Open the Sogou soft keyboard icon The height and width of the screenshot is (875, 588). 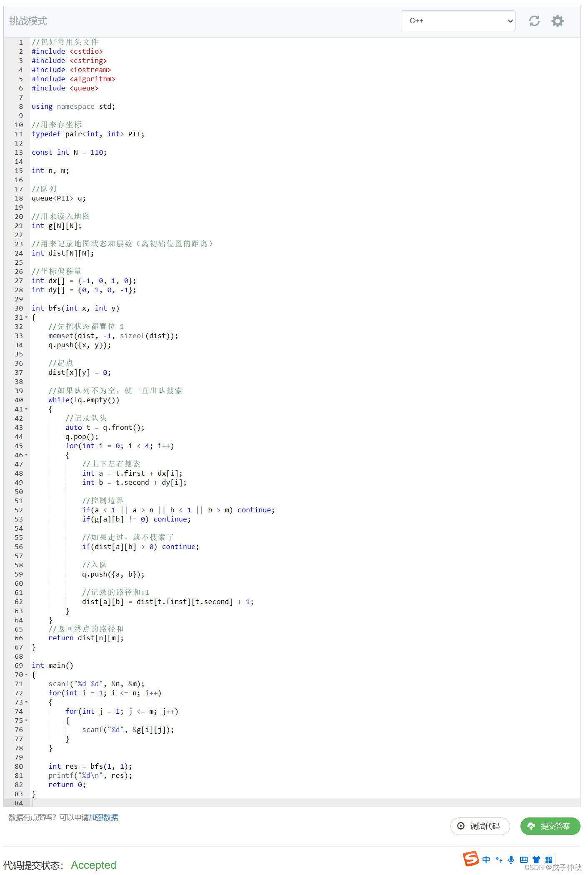pyautogui.click(x=524, y=860)
